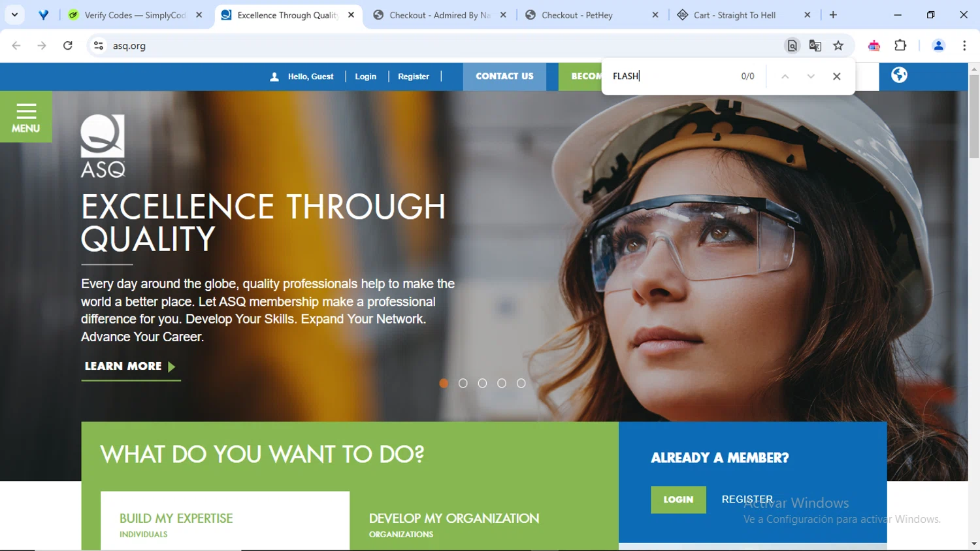Click the pinned blue V tab

click(x=43, y=15)
